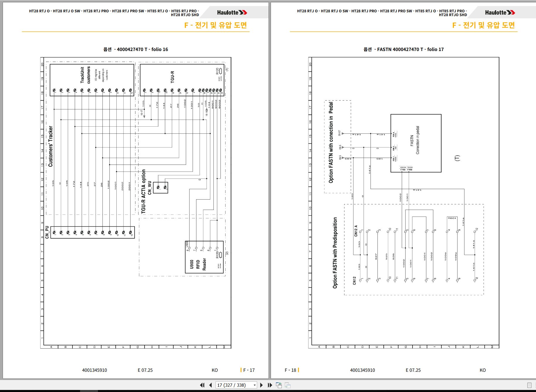Click the greyed next view icon

pyautogui.click(x=288, y=385)
